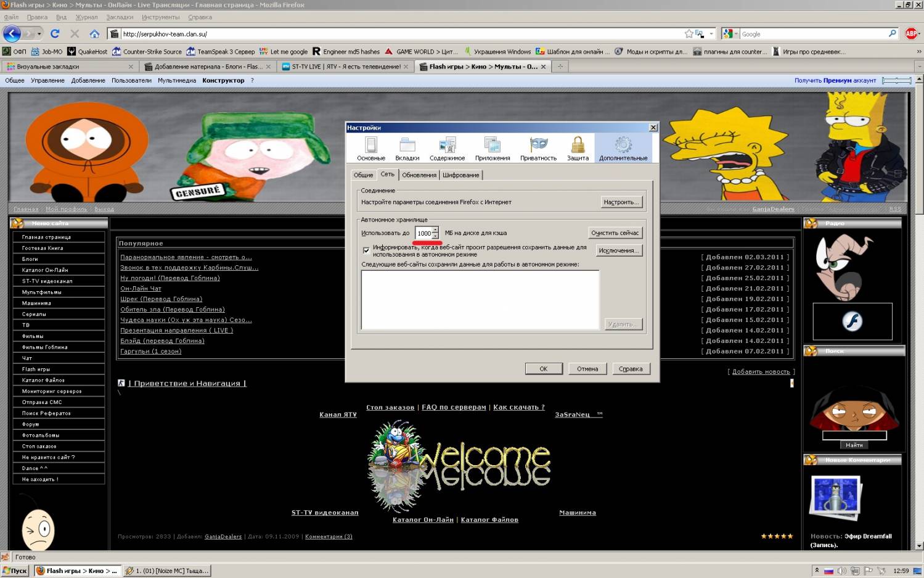The width and height of the screenshot is (924, 578).
Task: Click the Flash player icon in Радио
Action: pos(852,321)
